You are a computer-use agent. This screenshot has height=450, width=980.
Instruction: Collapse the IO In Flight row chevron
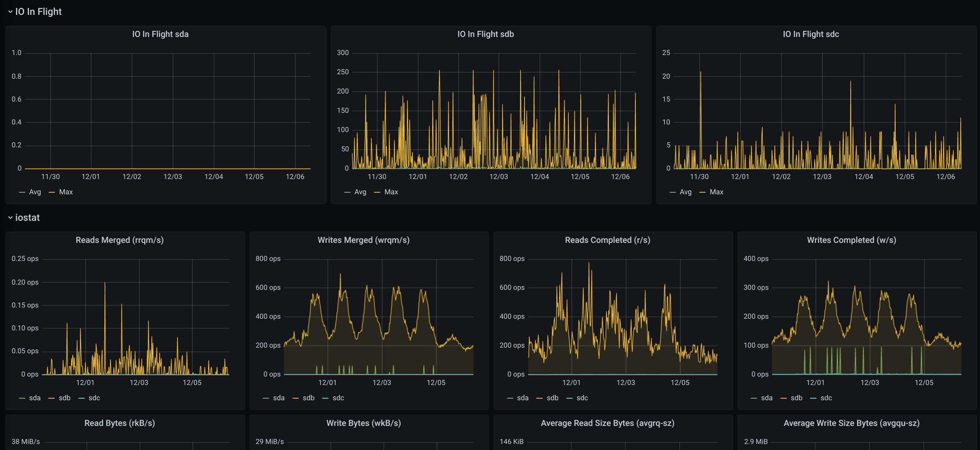pos(10,12)
